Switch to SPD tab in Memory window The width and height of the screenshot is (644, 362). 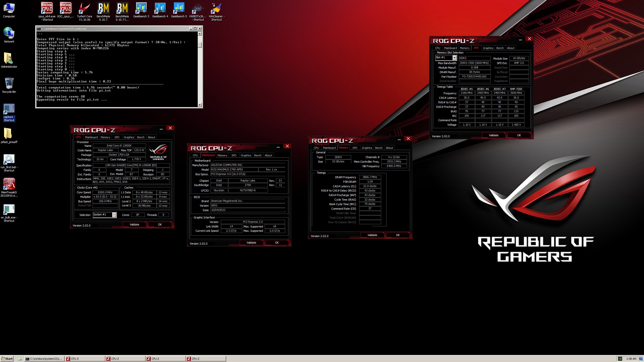pyautogui.click(x=355, y=148)
